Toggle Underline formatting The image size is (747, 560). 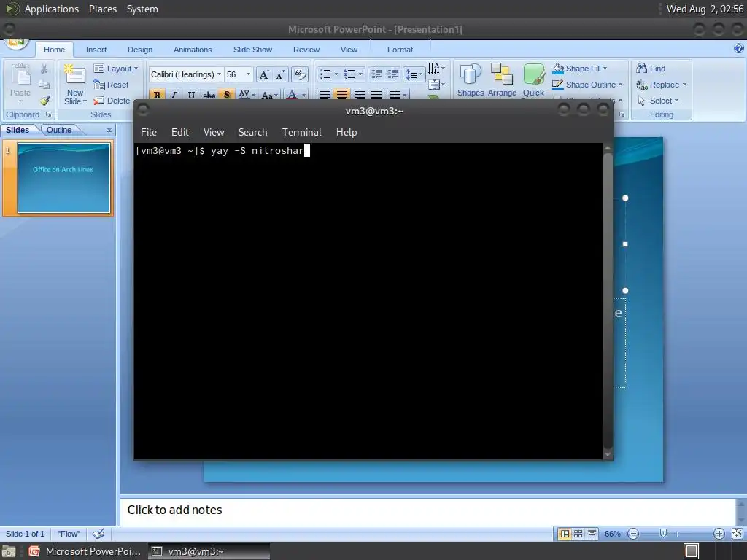click(x=191, y=95)
